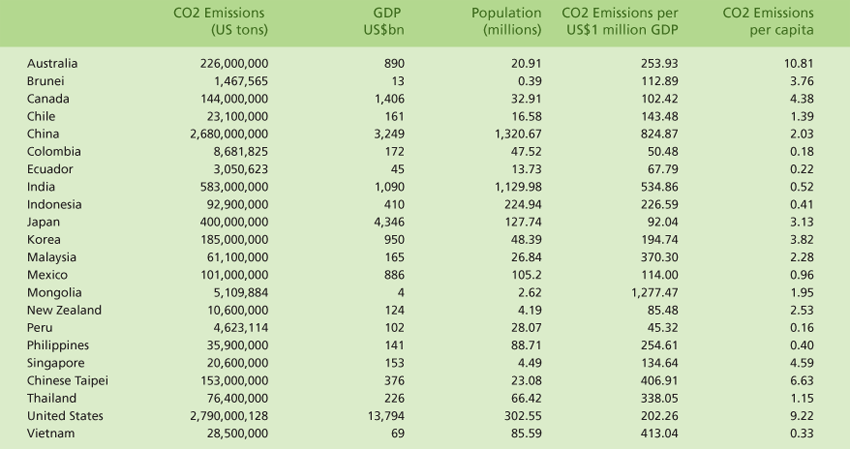850x449 pixels.
Task: Select the Thailand row label
Action: click(51, 399)
